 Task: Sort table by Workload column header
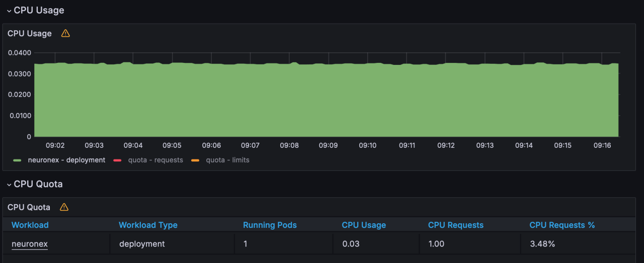(x=30, y=225)
